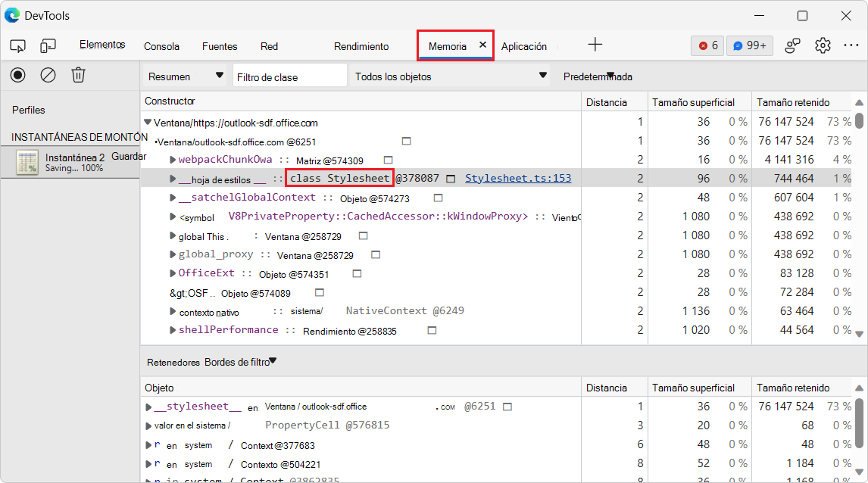The height and width of the screenshot is (483, 868).
Task: Expand the OfficeExt row
Action: 173,273
